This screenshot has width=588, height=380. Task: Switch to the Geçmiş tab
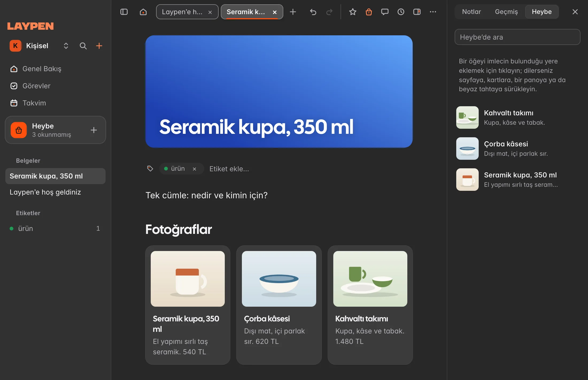pos(506,12)
